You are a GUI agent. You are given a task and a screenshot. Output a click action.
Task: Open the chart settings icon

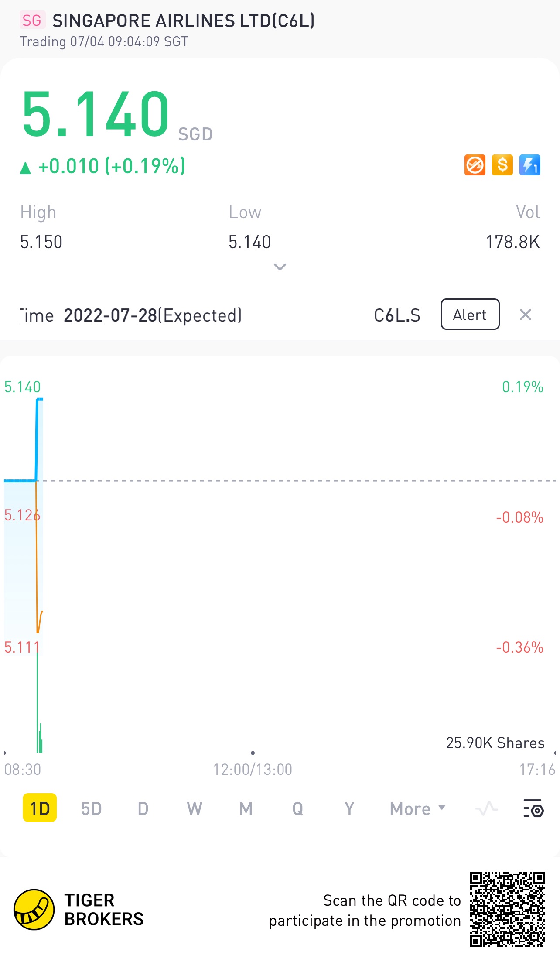(x=533, y=808)
